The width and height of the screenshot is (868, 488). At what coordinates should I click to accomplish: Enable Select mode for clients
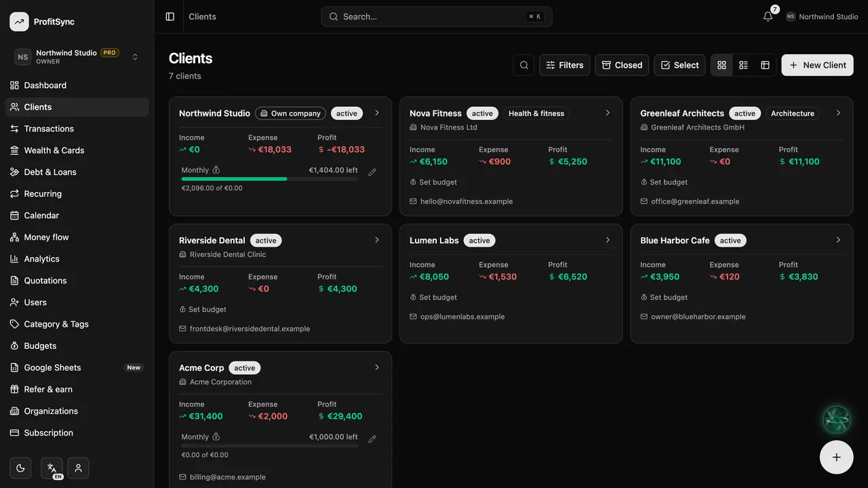coord(679,65)
